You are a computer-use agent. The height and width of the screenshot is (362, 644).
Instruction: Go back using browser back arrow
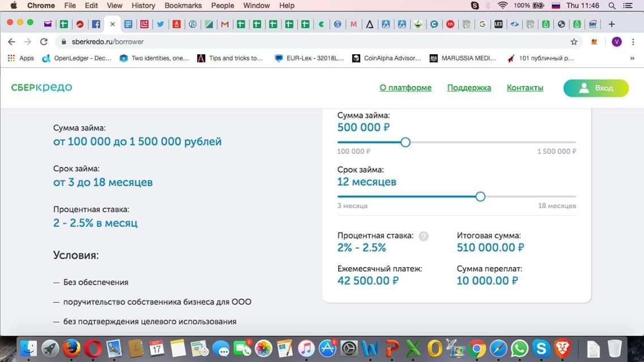tap(11, 42)
